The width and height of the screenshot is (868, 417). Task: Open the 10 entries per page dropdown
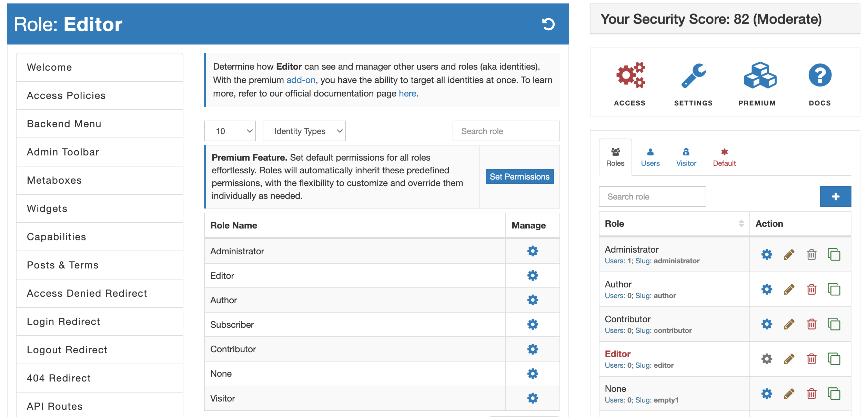pos(230,131)
